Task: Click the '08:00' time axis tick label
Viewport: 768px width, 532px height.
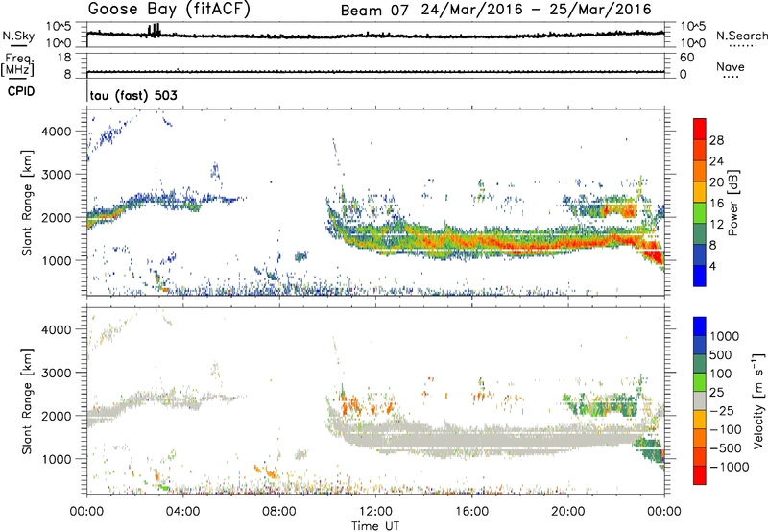Action: click(279, 512)
